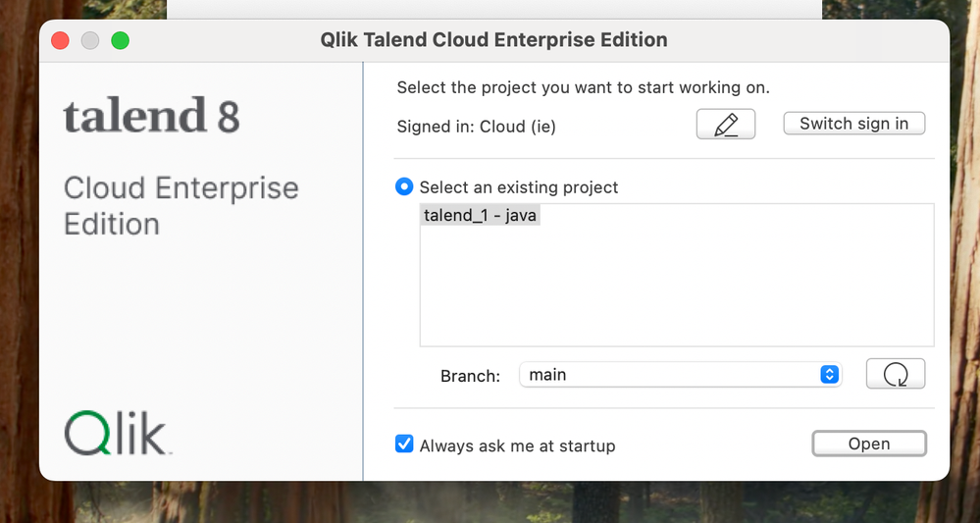Screen dimensions: 980x523
Task: Click the green zoom window button
Action: point(120,40)
